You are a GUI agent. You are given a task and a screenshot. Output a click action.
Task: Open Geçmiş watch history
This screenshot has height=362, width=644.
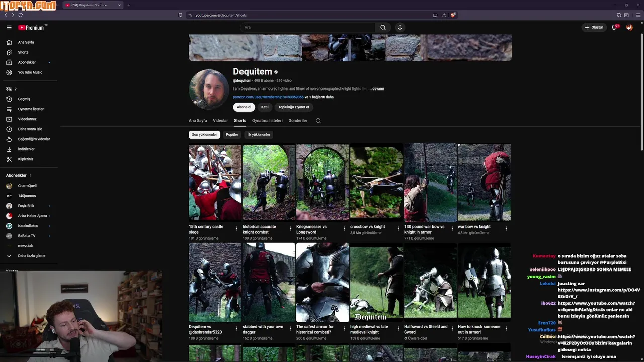[24, 99]
